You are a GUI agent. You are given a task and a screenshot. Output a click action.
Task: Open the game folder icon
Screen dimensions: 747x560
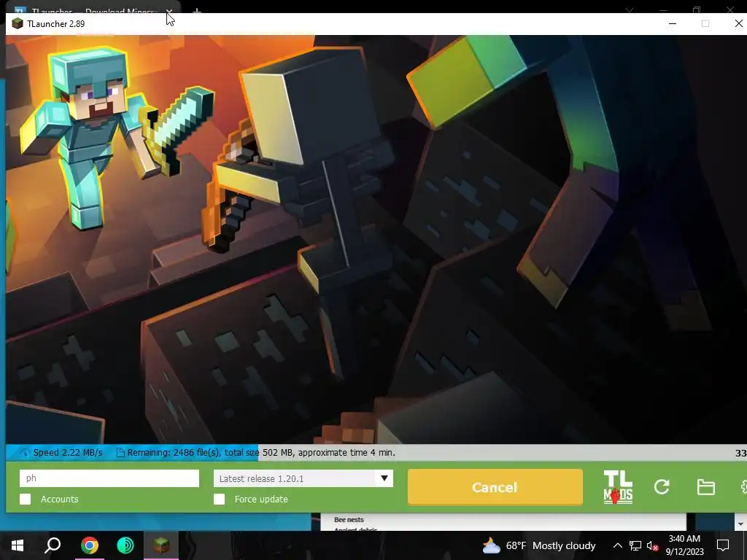point(705,487)
